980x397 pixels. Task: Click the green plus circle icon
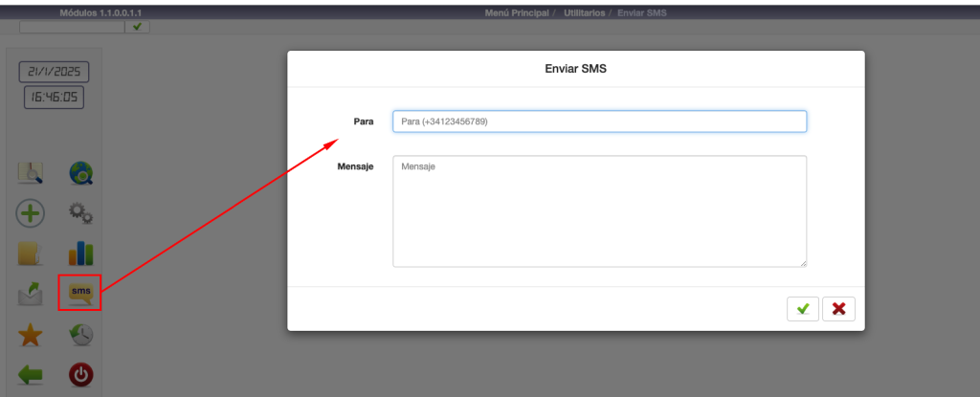tap(31, 212)
